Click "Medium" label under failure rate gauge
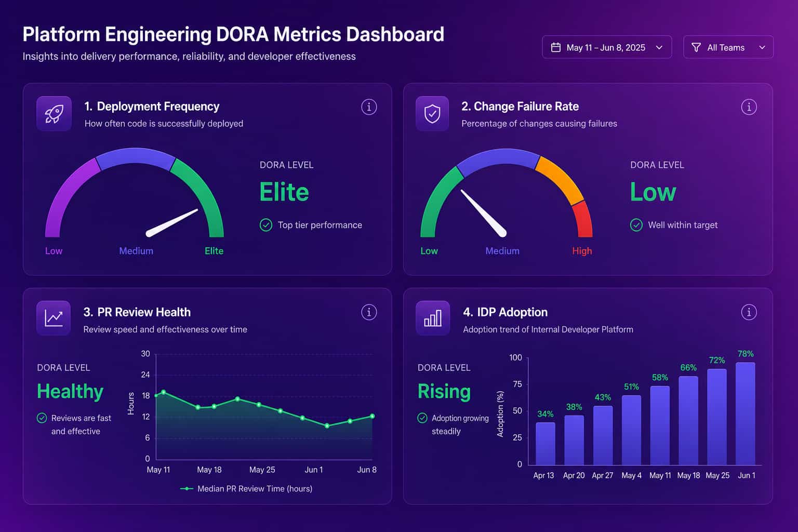This screenshot has height=532, width=798. pos(502,251)
